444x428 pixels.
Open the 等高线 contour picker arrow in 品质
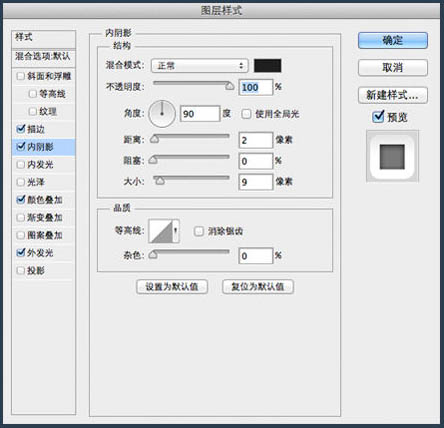click(x=176, y=231)
